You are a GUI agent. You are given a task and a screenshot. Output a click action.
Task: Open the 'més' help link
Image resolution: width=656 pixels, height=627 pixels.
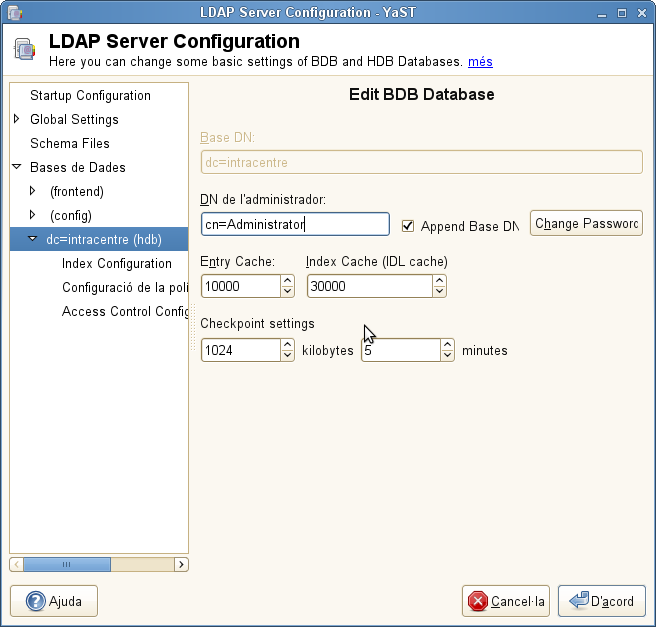[480, 62]
